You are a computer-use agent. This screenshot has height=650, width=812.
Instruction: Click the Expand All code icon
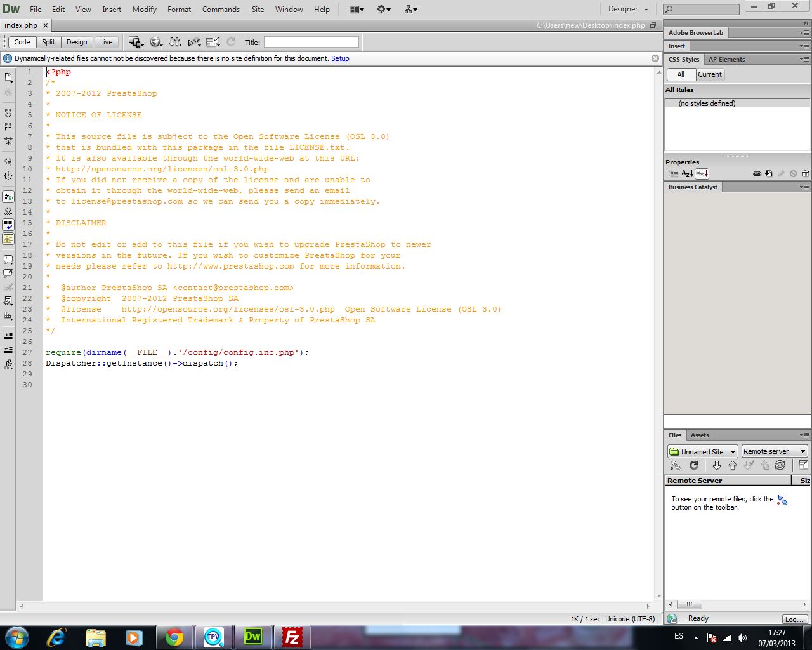pyautogui.click(x=8, y=141)
